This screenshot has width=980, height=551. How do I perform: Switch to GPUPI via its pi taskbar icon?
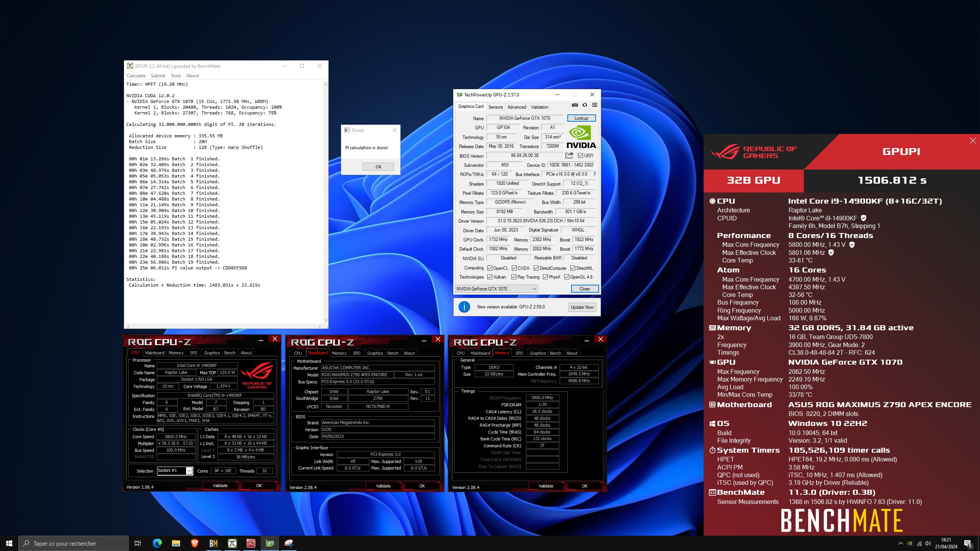coord(232,543)
